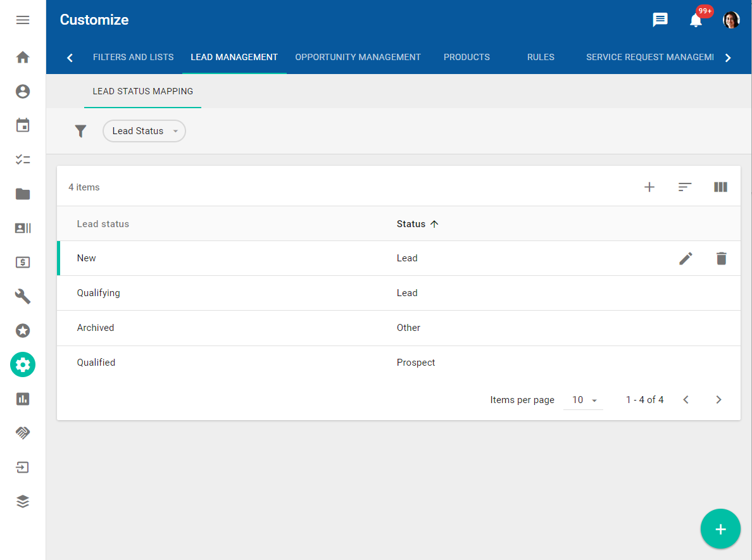Open notifications bell with 99+ badge
The image size is (752, 560).
696,20
